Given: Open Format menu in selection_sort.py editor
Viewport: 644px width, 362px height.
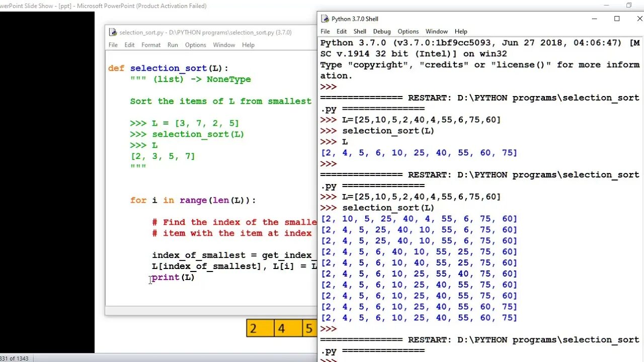Looking at the screenshot, I should coord(151,45).
